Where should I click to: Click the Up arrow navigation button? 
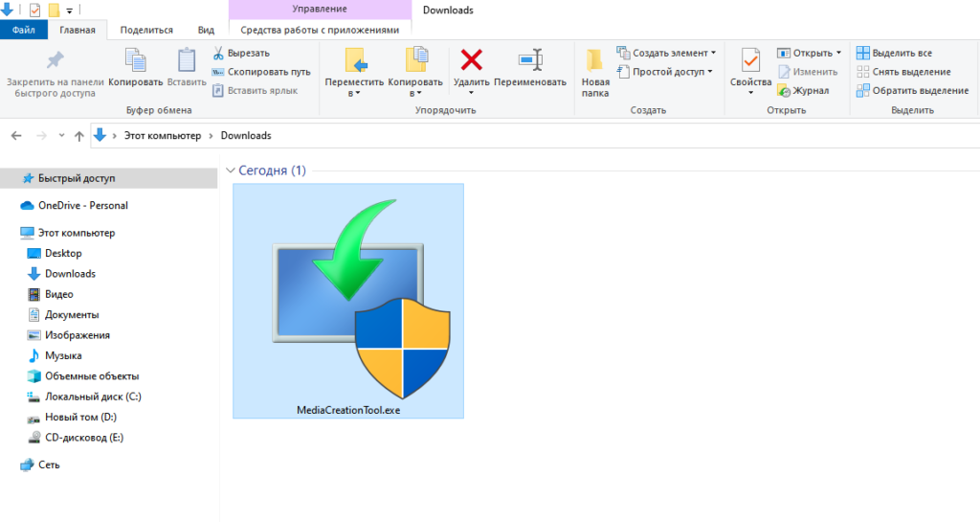pos(79,136)
